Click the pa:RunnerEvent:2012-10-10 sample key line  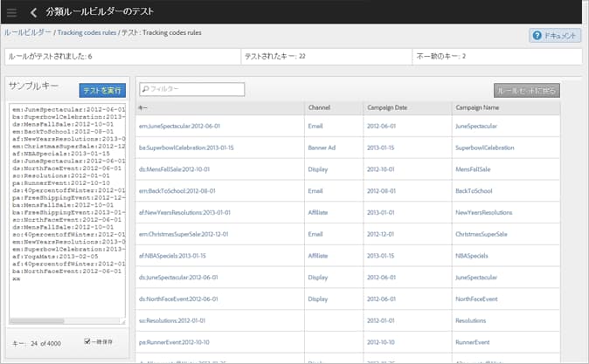click(x=61, y=182)
